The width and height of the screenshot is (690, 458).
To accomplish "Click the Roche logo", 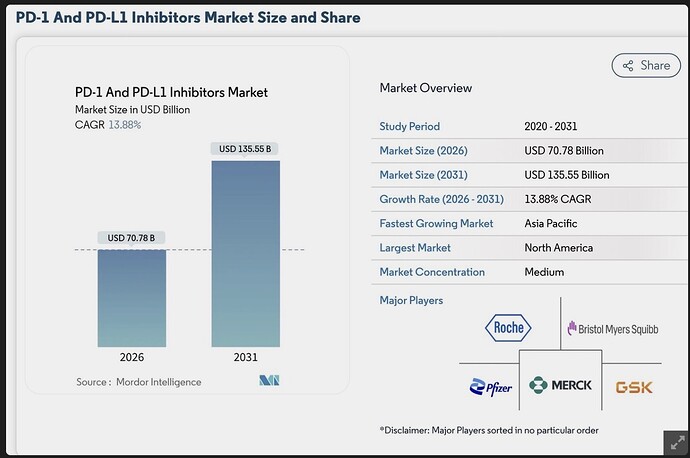I will click(508, 328).
